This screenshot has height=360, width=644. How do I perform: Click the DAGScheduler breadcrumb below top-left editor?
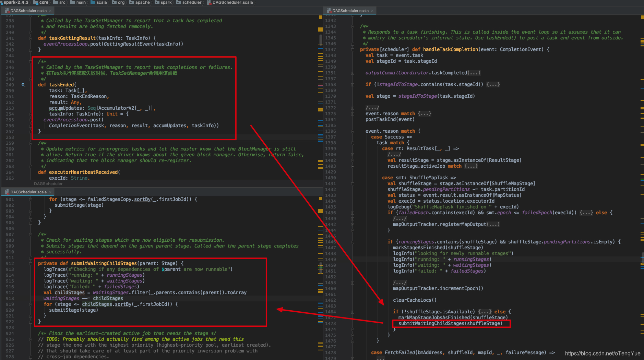[48, 184]
